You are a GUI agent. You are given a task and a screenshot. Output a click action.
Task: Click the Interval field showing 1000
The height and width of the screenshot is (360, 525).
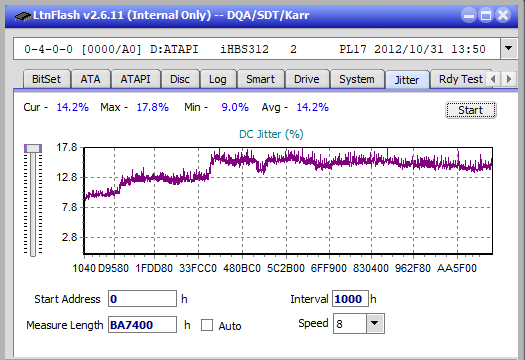(350, 298)
